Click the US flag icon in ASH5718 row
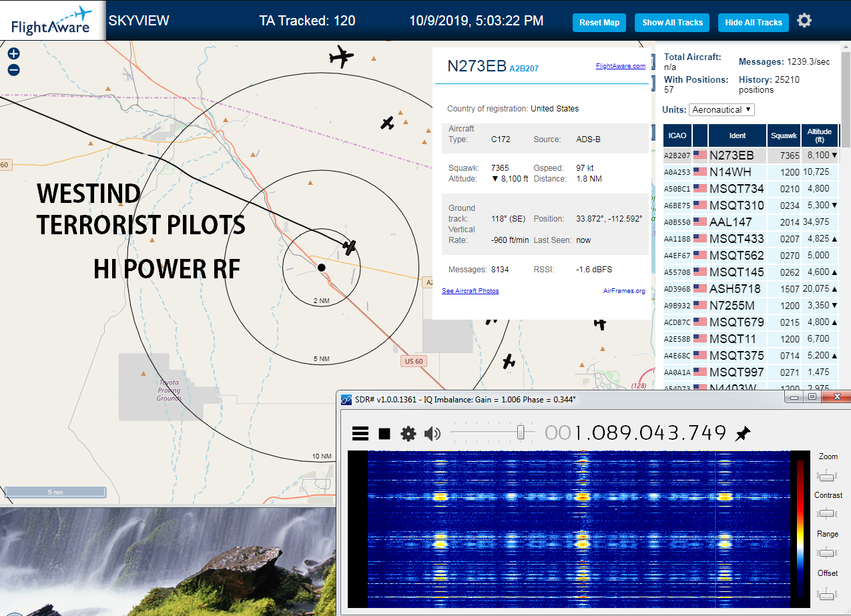 coord(700,289)
